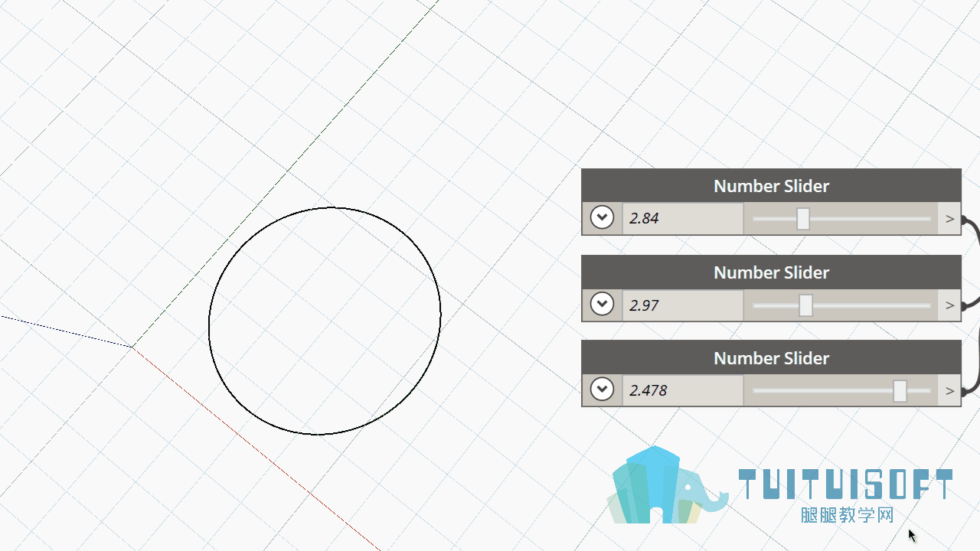This screenshot has height=551, width=980.
Task: Click the output port of the 2.97 slider
Action: pos(950,305)
